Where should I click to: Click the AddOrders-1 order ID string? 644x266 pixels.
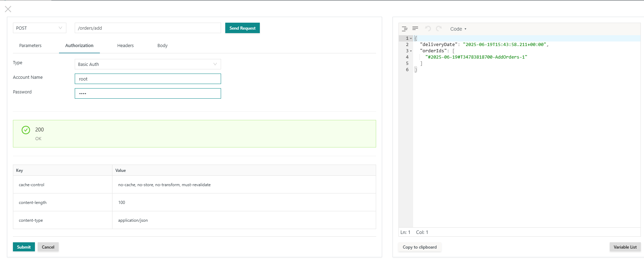pyautogui.click(x=476, y=57)
